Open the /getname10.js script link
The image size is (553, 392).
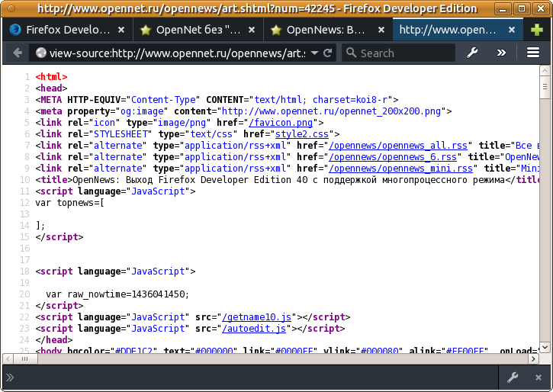258,317
